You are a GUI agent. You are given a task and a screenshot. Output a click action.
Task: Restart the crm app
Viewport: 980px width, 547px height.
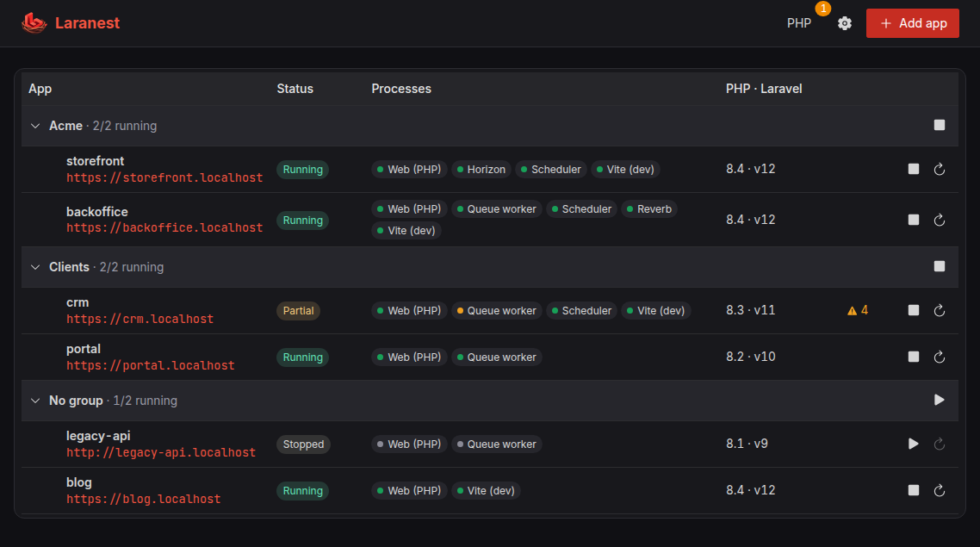(939, 310)
